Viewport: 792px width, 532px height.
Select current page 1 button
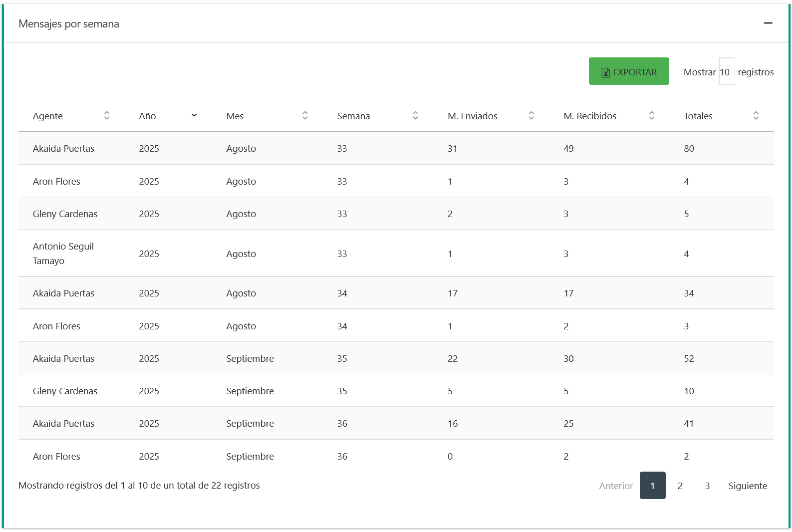[652, 486]
